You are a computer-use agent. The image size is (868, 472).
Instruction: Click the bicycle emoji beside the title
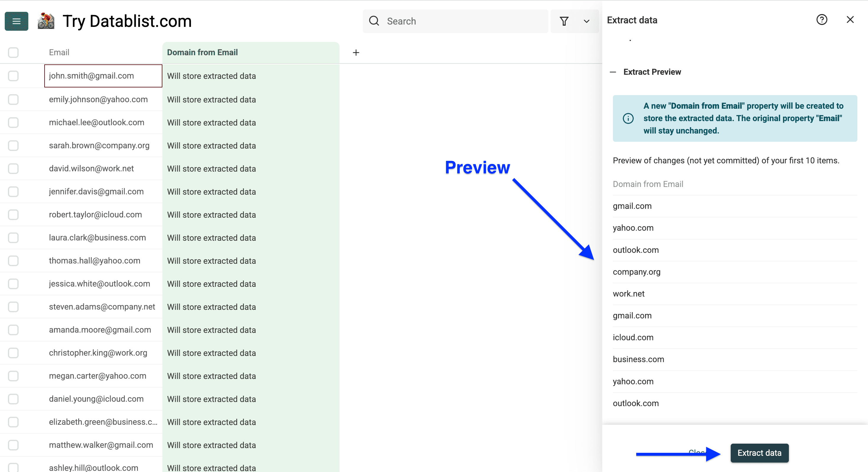[x=46, y=21]
